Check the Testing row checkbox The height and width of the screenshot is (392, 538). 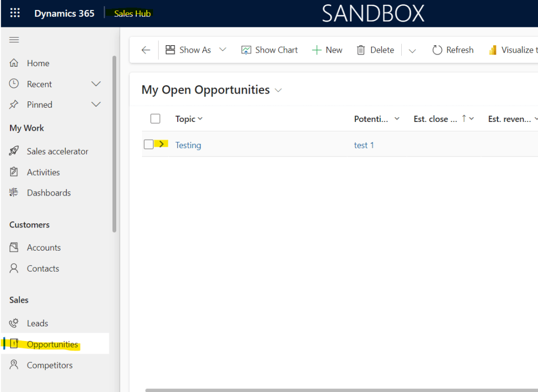pyautogui.click(x=149, y=145)
